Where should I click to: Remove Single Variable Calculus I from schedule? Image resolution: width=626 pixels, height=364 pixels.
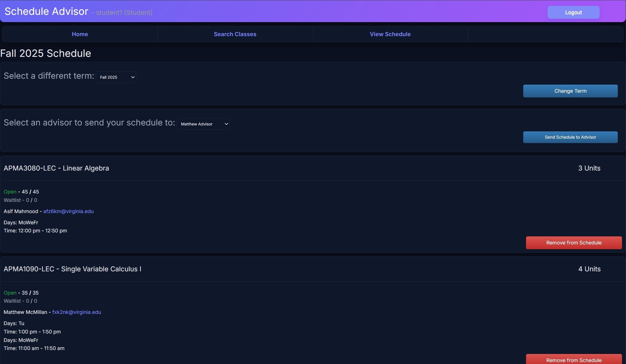573,360
